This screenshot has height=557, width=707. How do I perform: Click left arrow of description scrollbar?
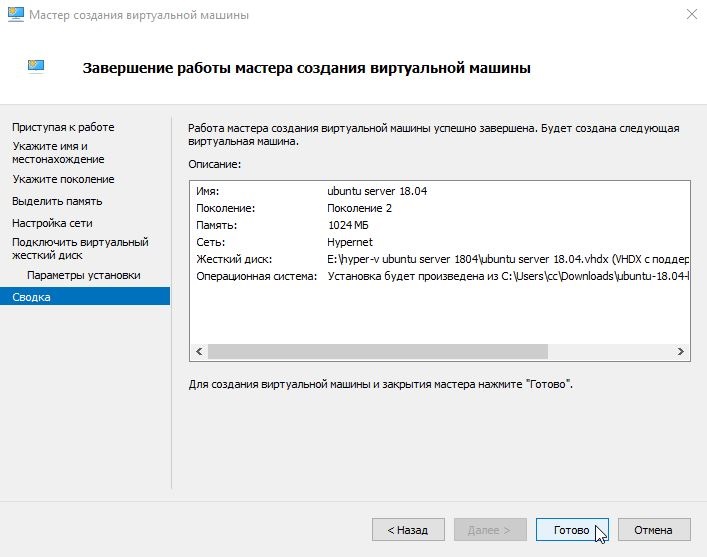point(199,351)
